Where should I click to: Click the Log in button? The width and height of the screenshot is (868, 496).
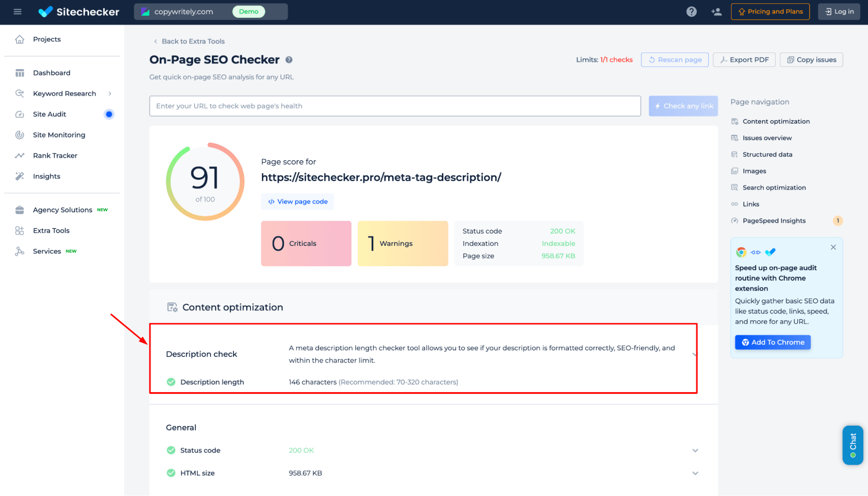click(839, 12)
